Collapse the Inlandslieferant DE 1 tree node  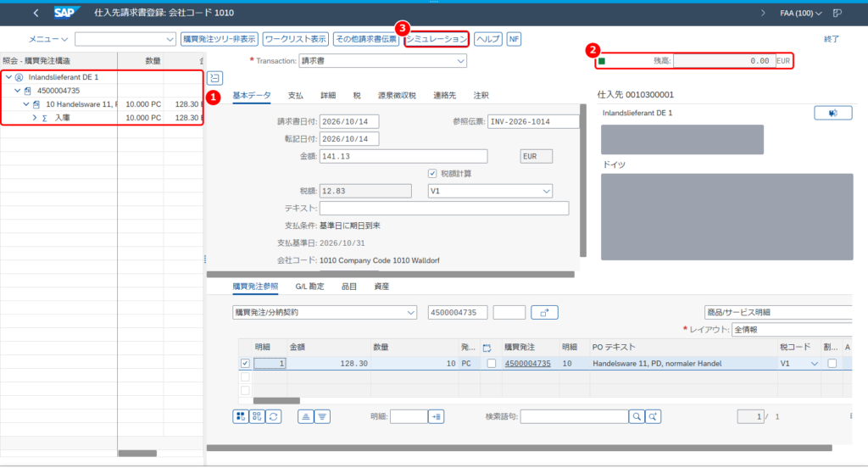[8, 77]
